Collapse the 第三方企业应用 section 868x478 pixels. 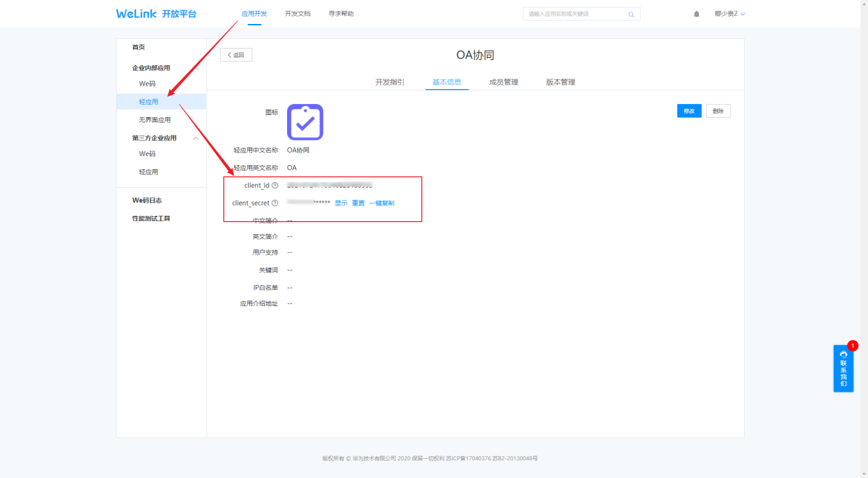196,138
